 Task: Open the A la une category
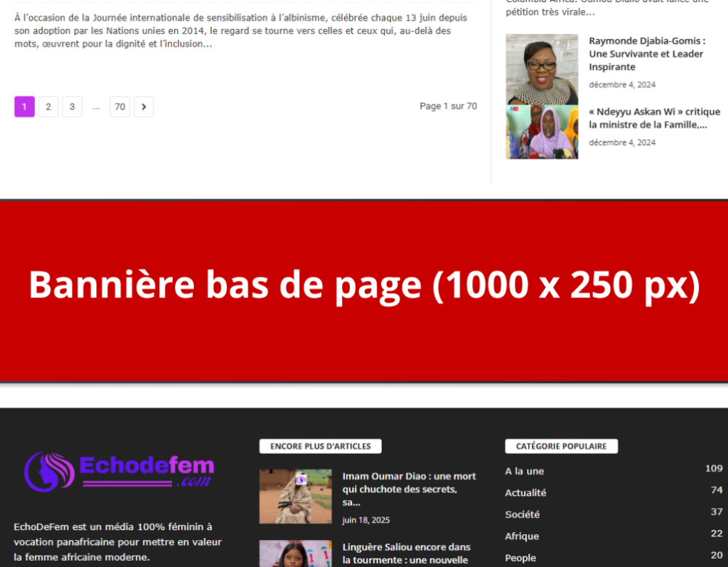click(524, 471)
